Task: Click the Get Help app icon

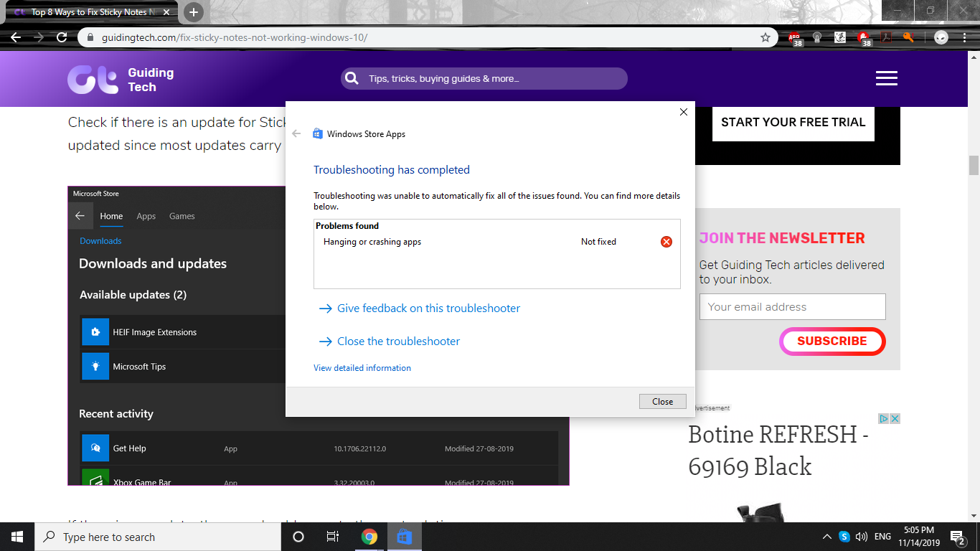Action: click(95, 448)
